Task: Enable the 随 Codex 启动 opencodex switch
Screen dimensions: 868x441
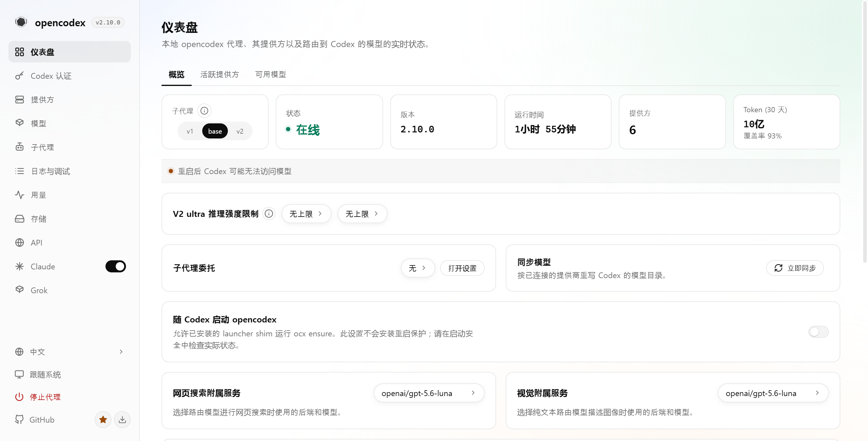Action: tap(819, 332)
